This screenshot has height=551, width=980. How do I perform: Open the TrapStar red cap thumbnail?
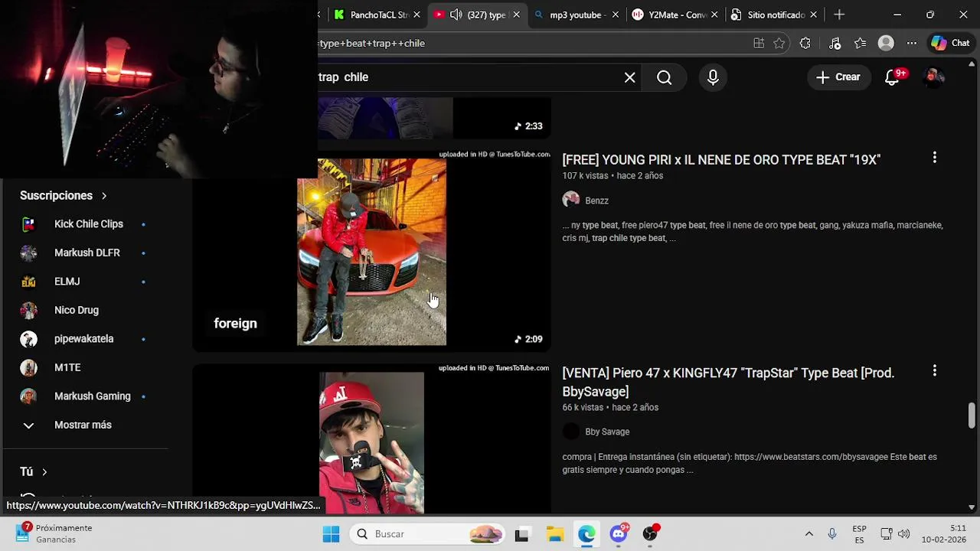pyautogui.click(x=371, y=439)
